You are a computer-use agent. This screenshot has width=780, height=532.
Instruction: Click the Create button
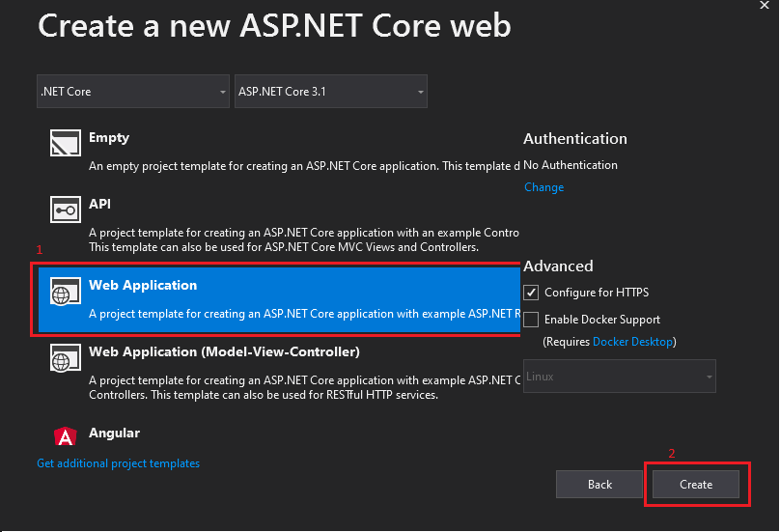coord(696,485)
